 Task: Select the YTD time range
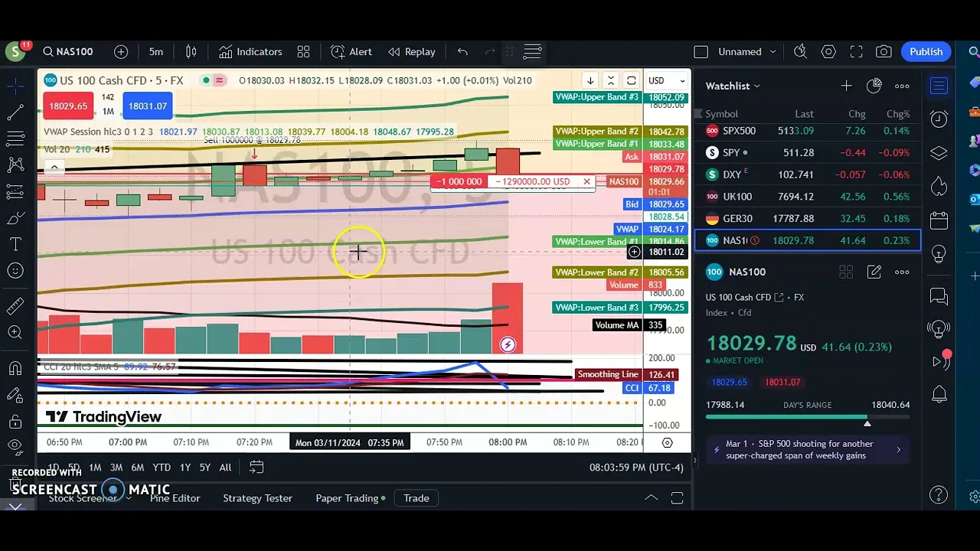162,467
